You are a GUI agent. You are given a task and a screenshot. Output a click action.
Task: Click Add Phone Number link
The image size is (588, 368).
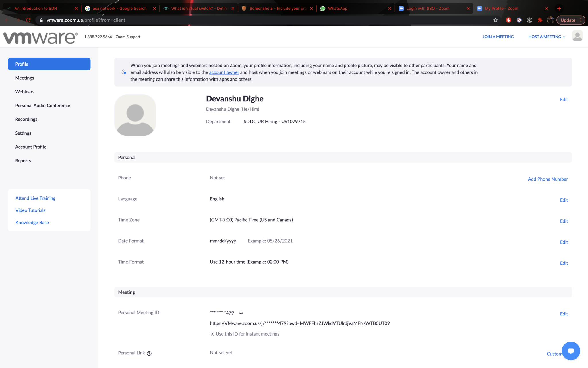548,179
